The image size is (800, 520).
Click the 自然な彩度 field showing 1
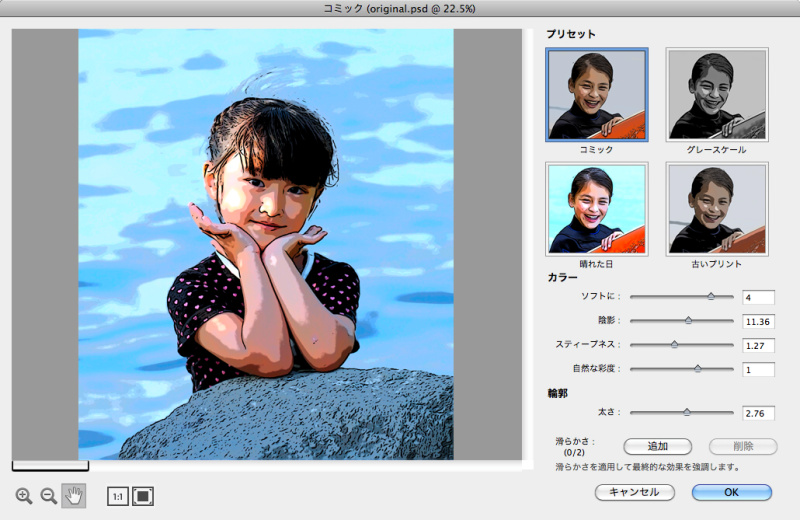pyautogui.click(x=758, y=369)
